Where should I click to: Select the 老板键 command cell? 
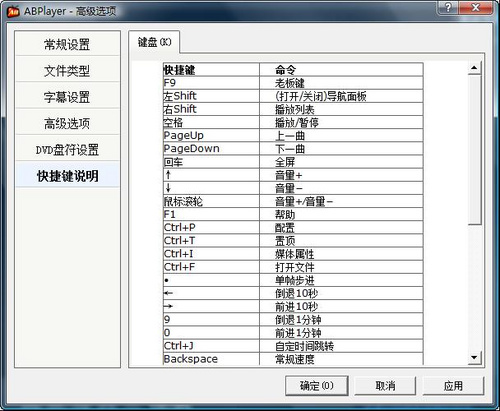click(x=341, y=83)
